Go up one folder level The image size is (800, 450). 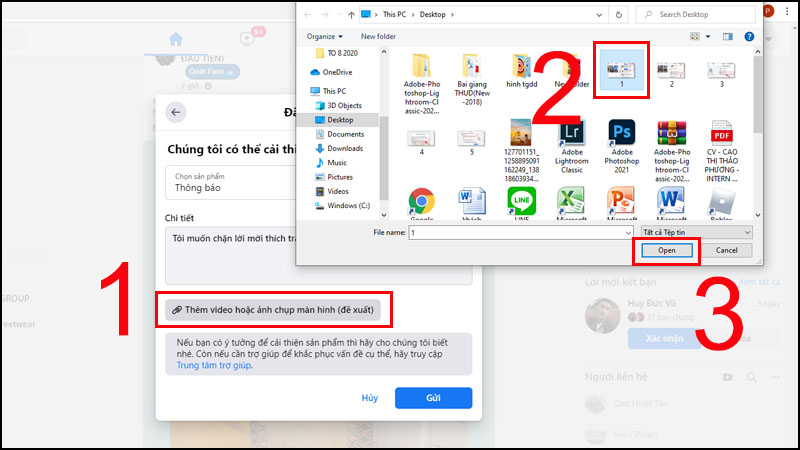click(351, 15)
